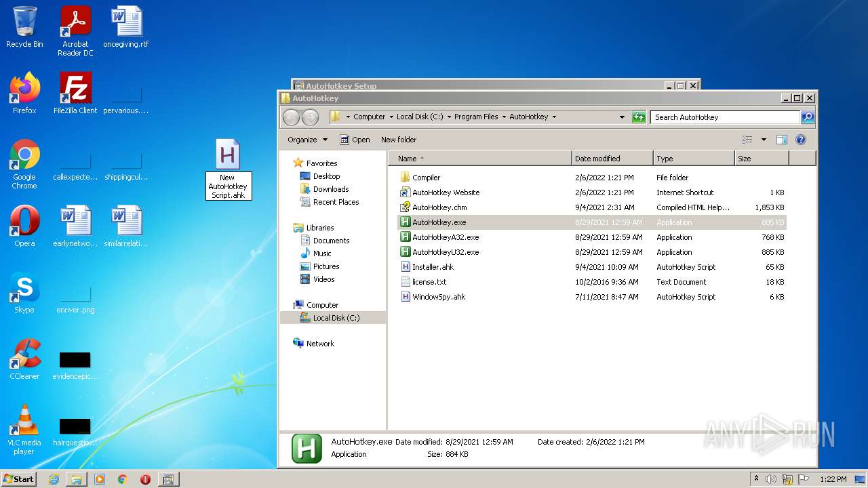This screenshot has width=868, height=488.
Task: Open the Opera browser shortcut
Action: click(24, 226)
